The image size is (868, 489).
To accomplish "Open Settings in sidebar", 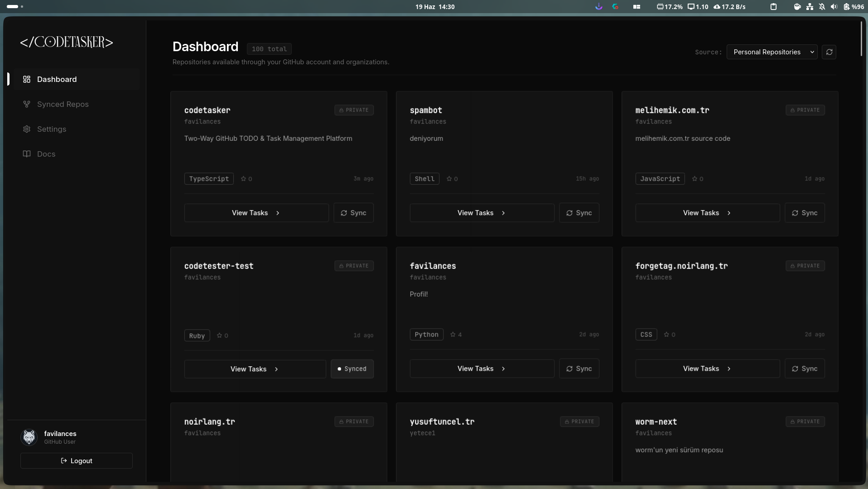I will (x=76, y=129).
